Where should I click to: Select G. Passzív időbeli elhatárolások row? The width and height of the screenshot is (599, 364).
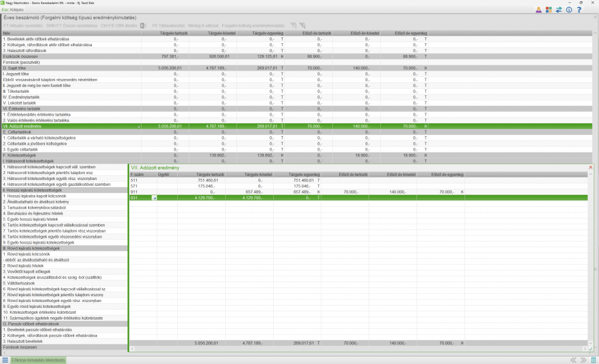tap(64, 324)
